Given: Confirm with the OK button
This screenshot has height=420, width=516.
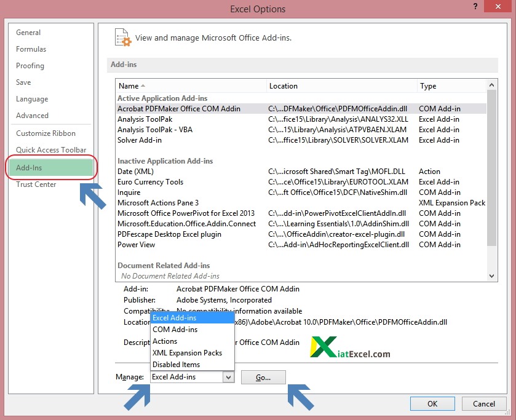Looking at the screenshot, I should (432, 404).
